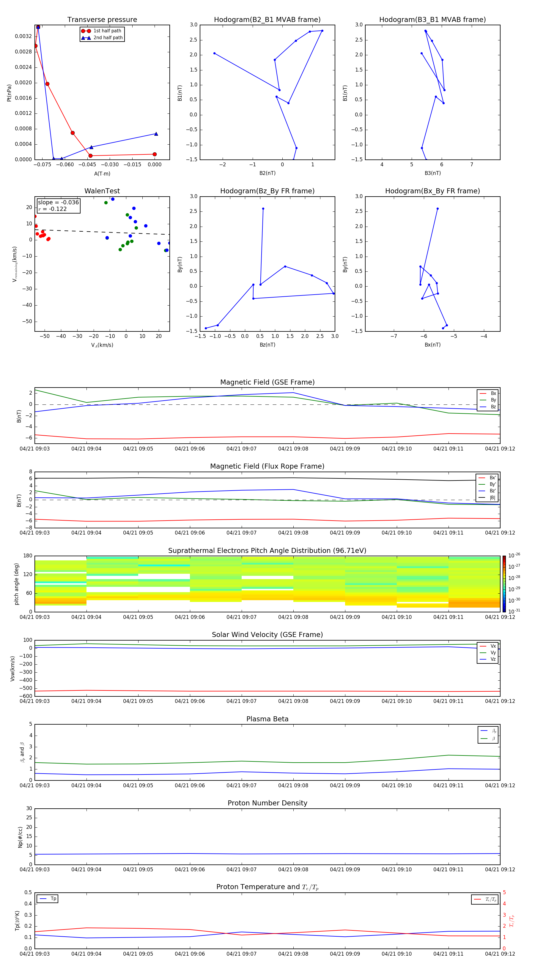The image size is (535, 980).
Task: Click the 'Hodogram(B3_B1 MVAB frame)' title
Action: pyautogui.click(x=432, y=20)
